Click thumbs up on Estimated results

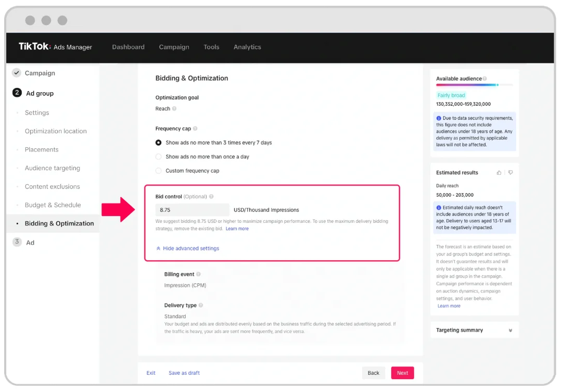499,172
